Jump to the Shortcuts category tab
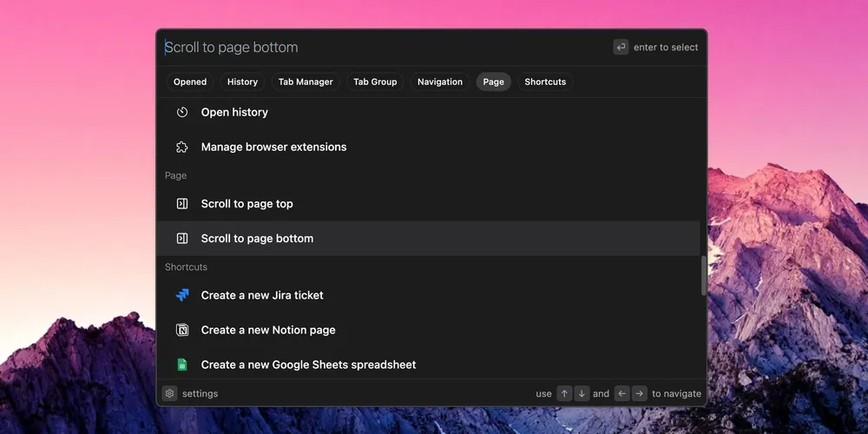The image size is (868, 434). tap(545, 82)
